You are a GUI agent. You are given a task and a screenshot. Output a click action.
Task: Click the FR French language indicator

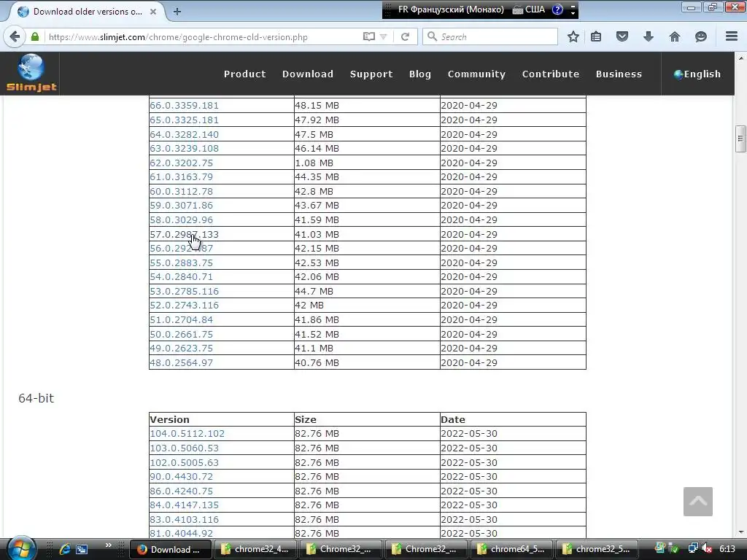click(451, 9)
